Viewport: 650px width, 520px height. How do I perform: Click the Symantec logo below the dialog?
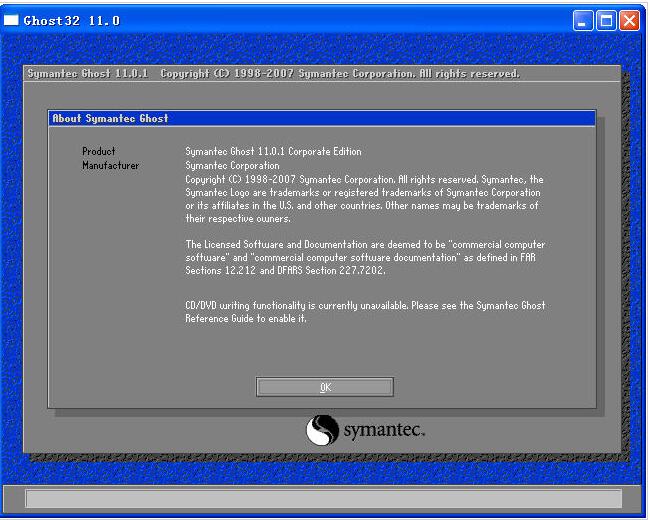click(365, 430)
